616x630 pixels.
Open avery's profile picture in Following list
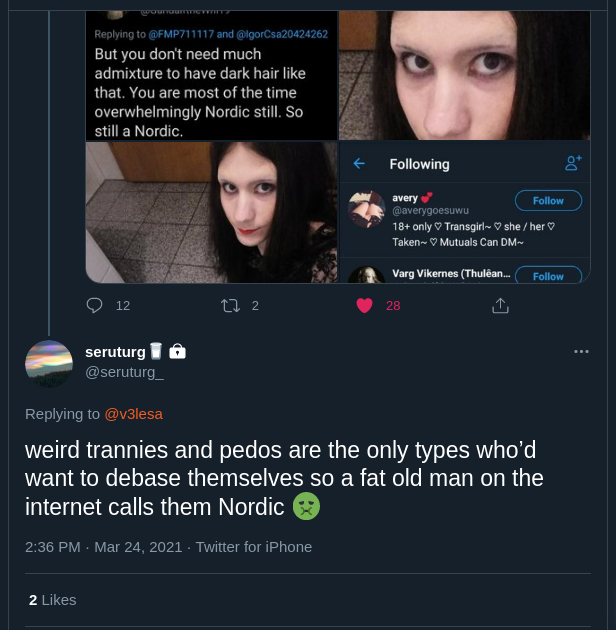[366, 209]
